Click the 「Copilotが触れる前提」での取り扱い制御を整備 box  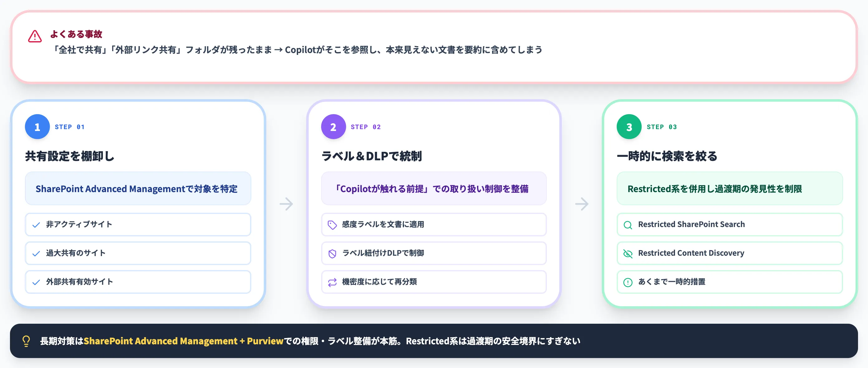click(x=434, y=188)
